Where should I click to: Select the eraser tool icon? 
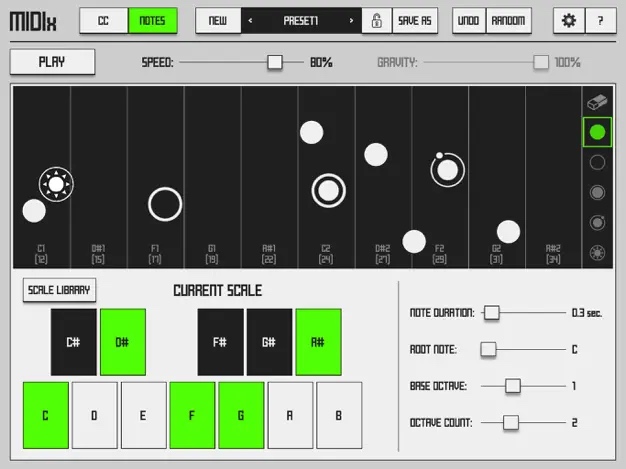597,102
